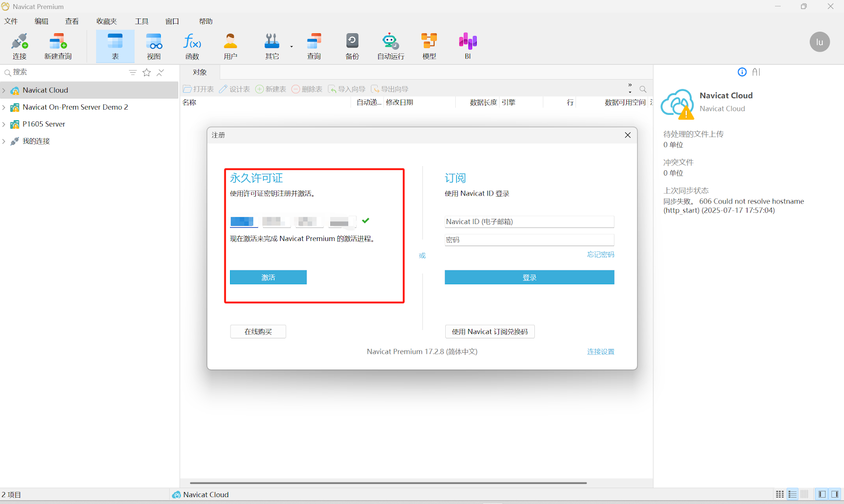Screen dimensions: 844x504
Task: Open the 工具 menu
Action: click(142, 21)
